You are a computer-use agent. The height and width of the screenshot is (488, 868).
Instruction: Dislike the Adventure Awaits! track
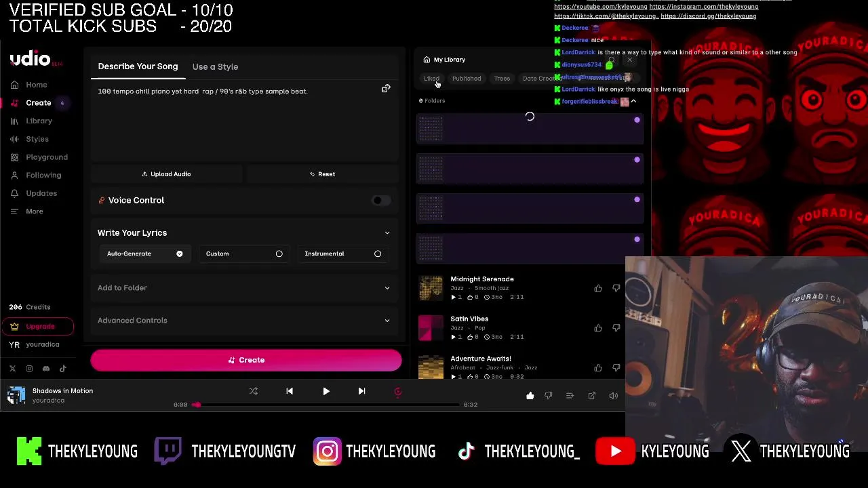616,368
